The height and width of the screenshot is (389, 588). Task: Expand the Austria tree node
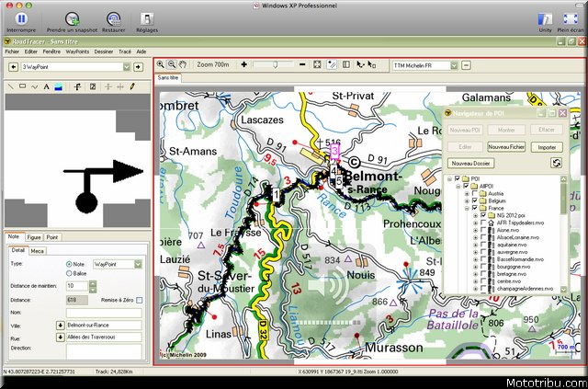pos(467,194)
